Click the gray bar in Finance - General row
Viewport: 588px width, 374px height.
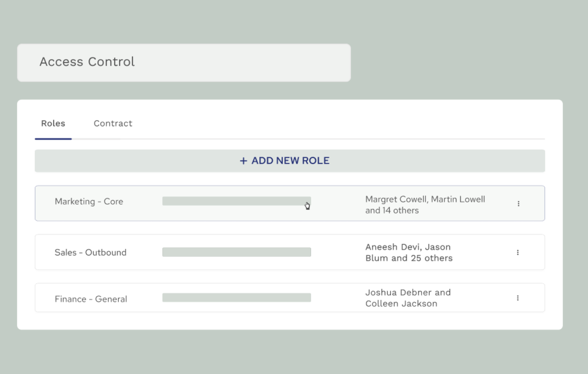(x=236, y=297)
